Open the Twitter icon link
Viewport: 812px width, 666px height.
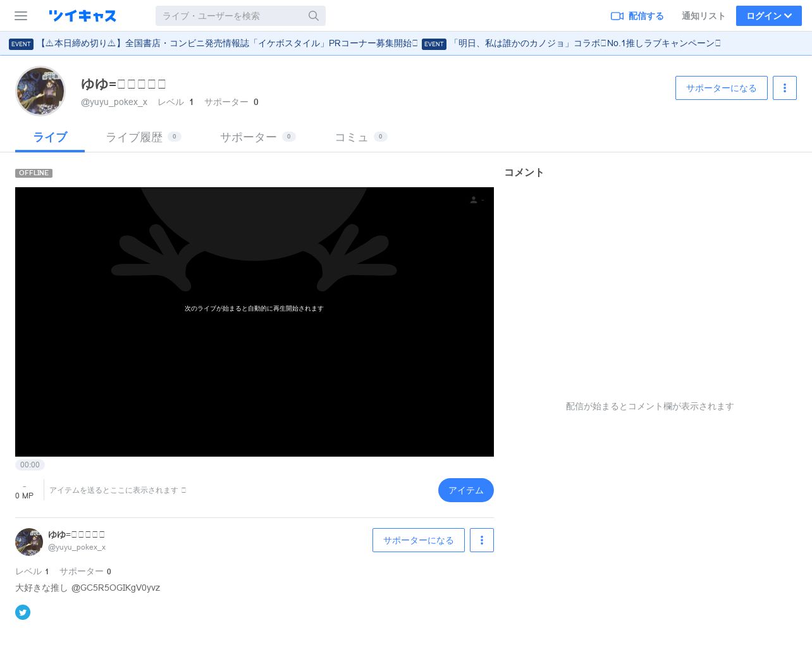coord(23,612)
